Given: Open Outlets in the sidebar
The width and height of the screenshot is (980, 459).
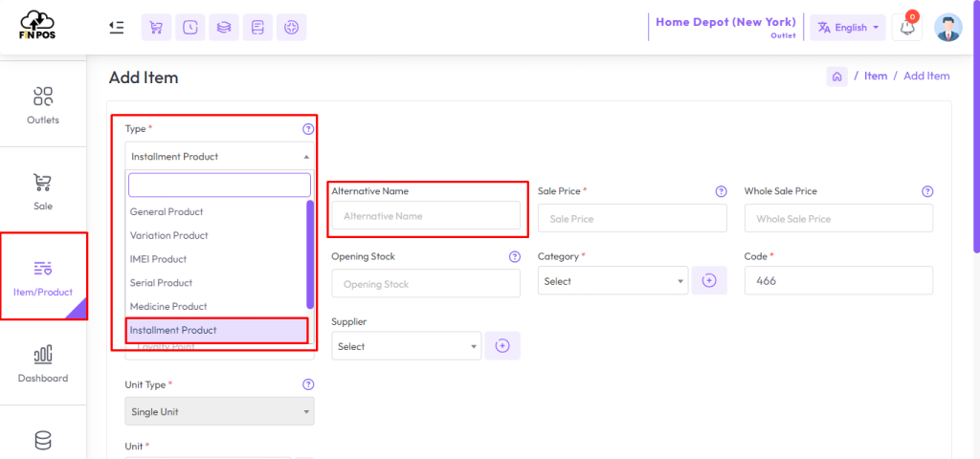Looking at the screenshot, I should (43, 105).
